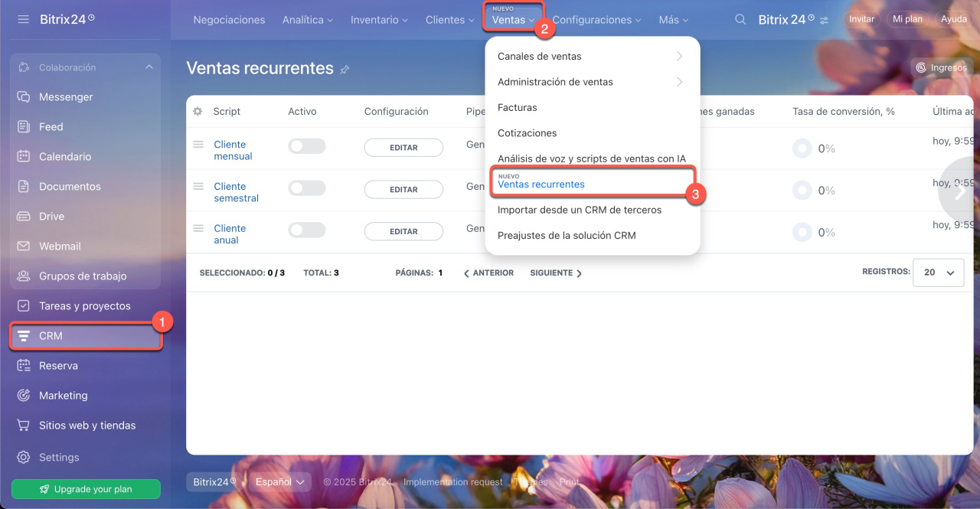This screenshot has width=980, height=509.
Task: Open the Cliente semestral script link
Action: point(236,192)
